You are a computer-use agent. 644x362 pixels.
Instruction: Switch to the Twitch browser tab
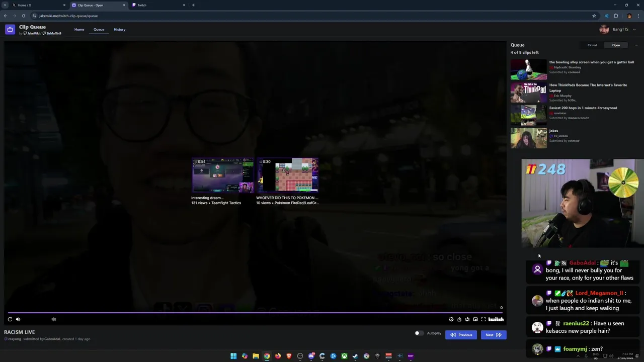coord(158,5)
